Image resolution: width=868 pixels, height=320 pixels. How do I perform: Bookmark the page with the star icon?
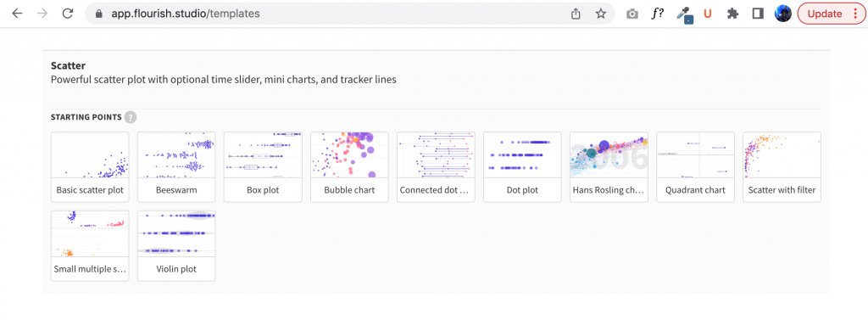click(x=601, y=14)
